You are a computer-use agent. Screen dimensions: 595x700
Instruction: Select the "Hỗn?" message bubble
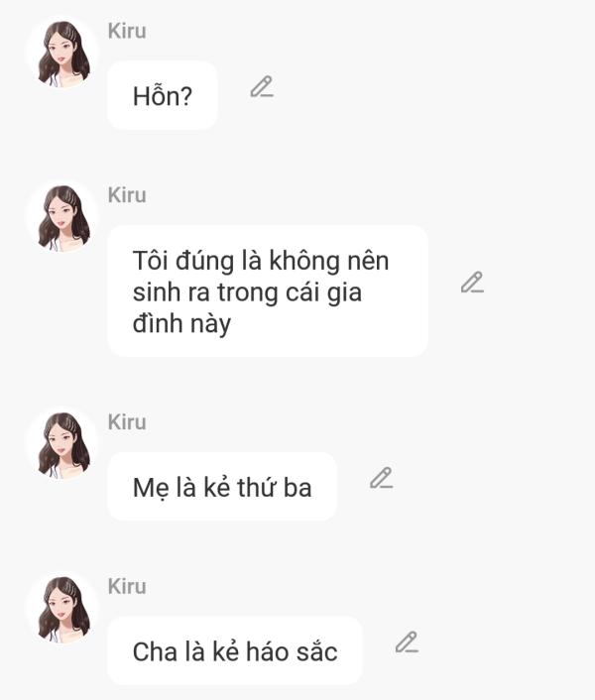point(163,95)
